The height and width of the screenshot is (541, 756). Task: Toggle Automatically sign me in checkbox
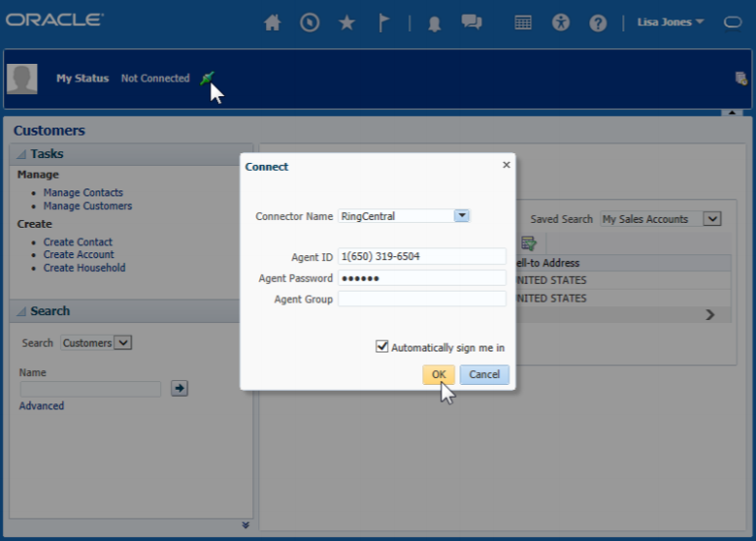click(382, 347)
